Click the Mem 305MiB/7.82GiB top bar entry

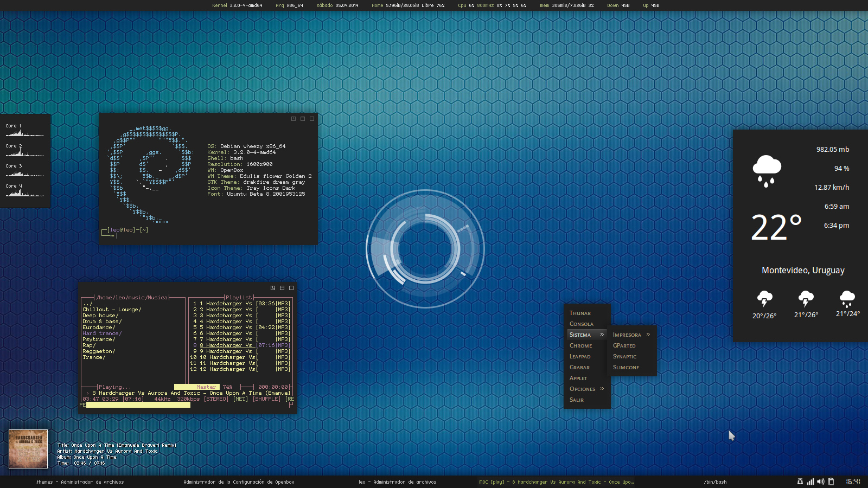566,5
